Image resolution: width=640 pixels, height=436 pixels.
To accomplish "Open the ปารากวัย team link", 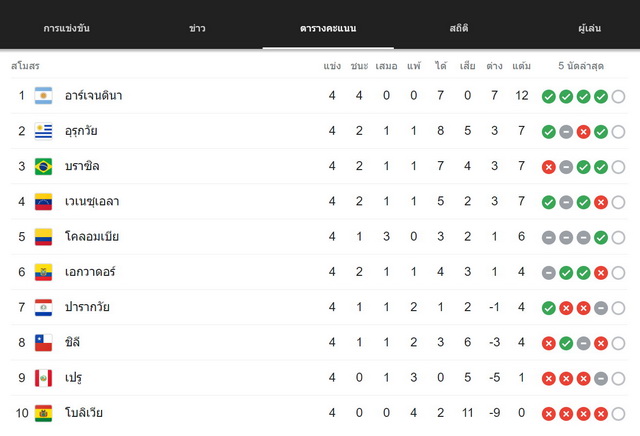I will [x=87, y=307].
